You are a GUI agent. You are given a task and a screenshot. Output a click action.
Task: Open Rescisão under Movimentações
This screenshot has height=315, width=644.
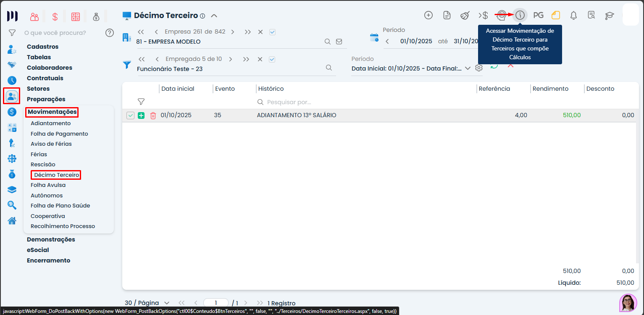pos(43,164)
